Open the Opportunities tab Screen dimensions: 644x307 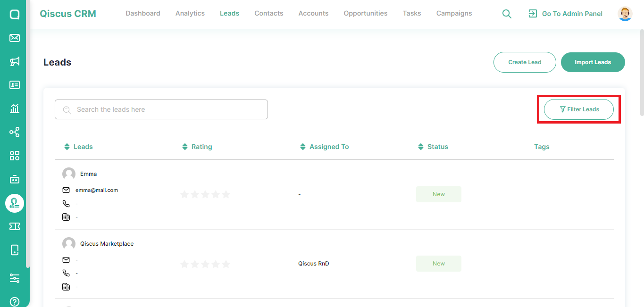tap(366, 13)
